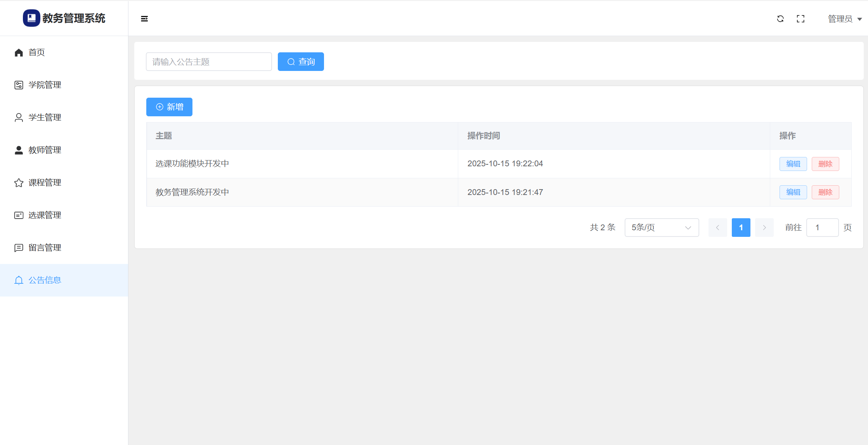This screenshot has height=445, width=868.
Task: Select 公告信息 with the bell icon
Action: [x=45, y=280]
